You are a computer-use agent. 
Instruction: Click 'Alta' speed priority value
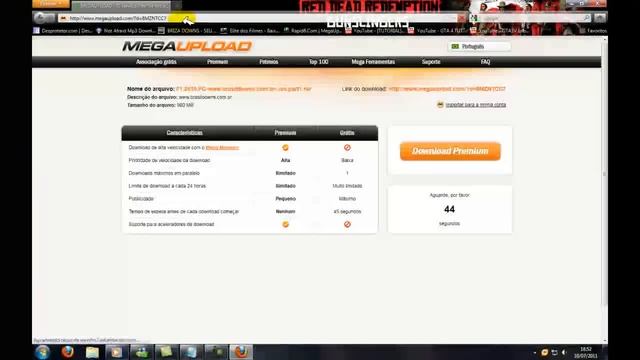285,160
